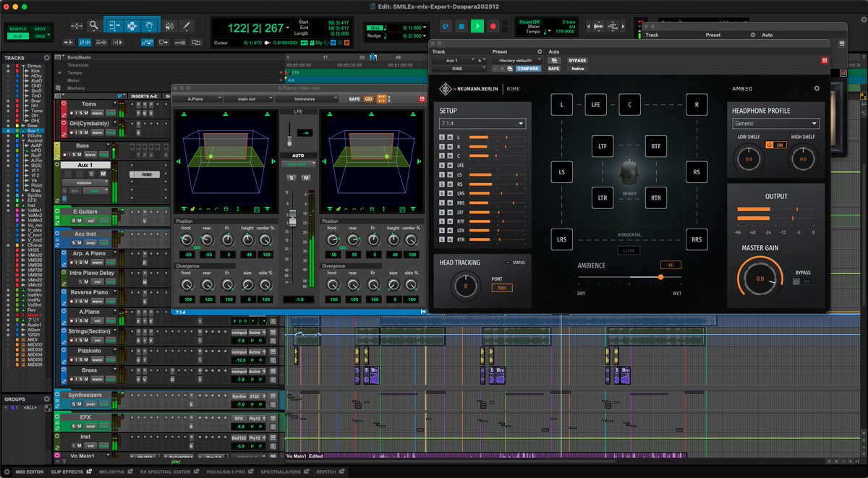
Task: Click the Mirrored MIDI Editing icon
Action: pyautogui.click(x=179, y=42)
